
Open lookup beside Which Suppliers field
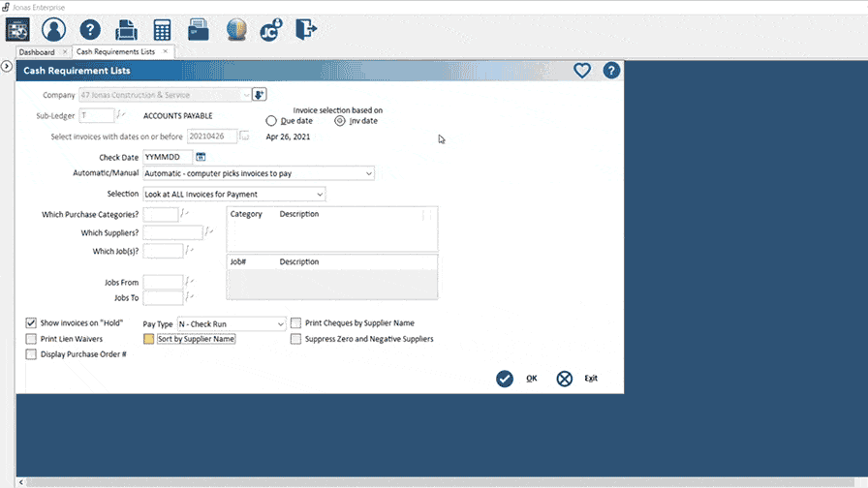208,231
